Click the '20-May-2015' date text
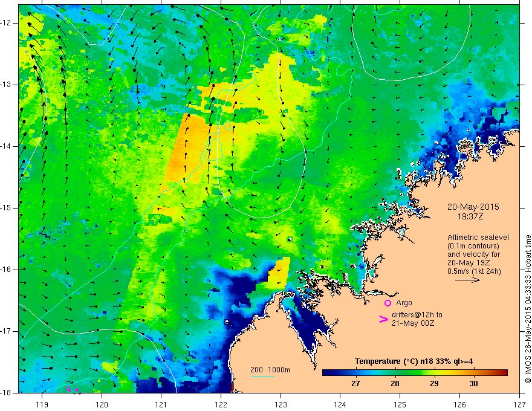This screenshot has height=411, width=532. (x=473, y=207)
